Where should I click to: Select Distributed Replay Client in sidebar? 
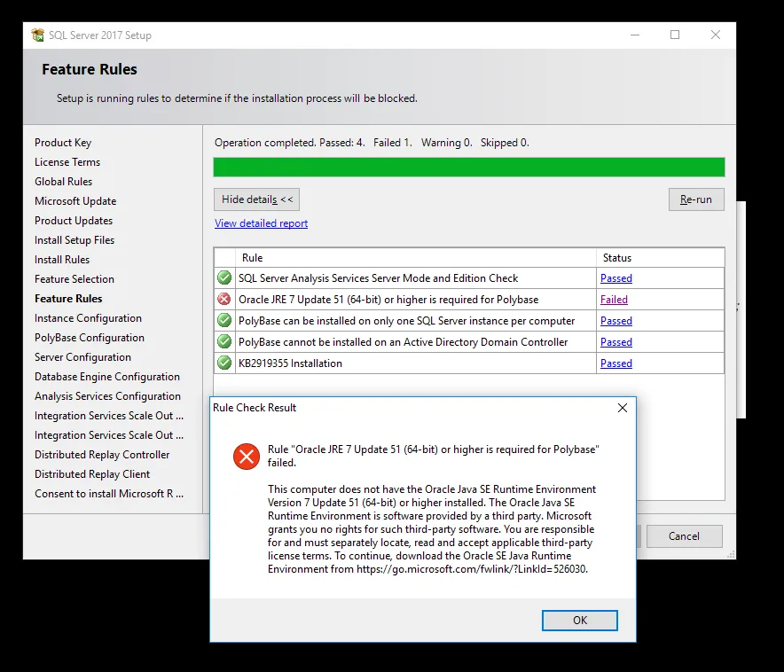[92, 473]
